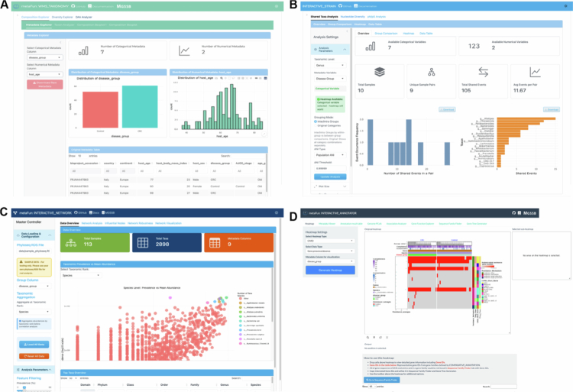The image size is (573, 392).
Task: Open the Group Comparison tab
Action: [x=386, y=34]
